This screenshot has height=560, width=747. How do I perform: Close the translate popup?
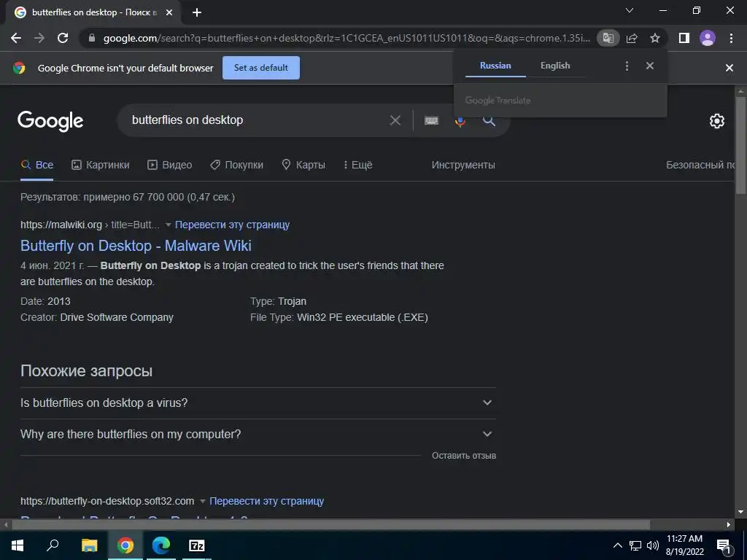point(650,66)
